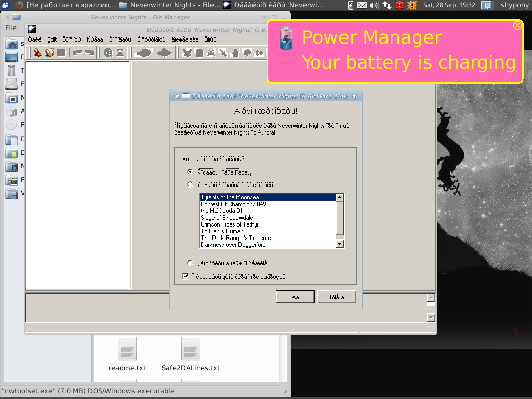532x399 pixels.
Task: Select the second radio option above the module list
Action: 230,185
